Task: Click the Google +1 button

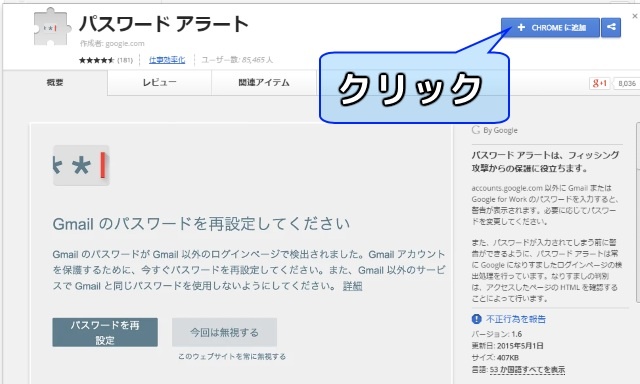Action: click(x=600, y=83)
